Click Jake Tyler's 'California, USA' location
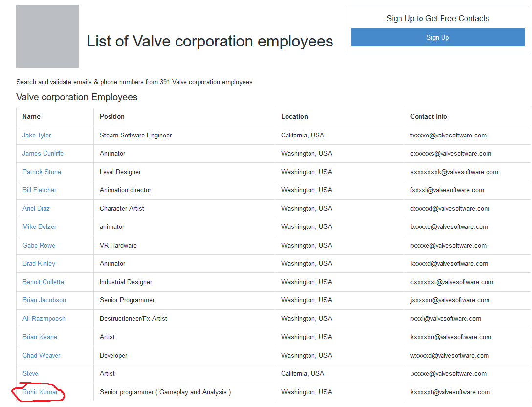This screenshot has height=407, width=532. click(x=302, y=135)
